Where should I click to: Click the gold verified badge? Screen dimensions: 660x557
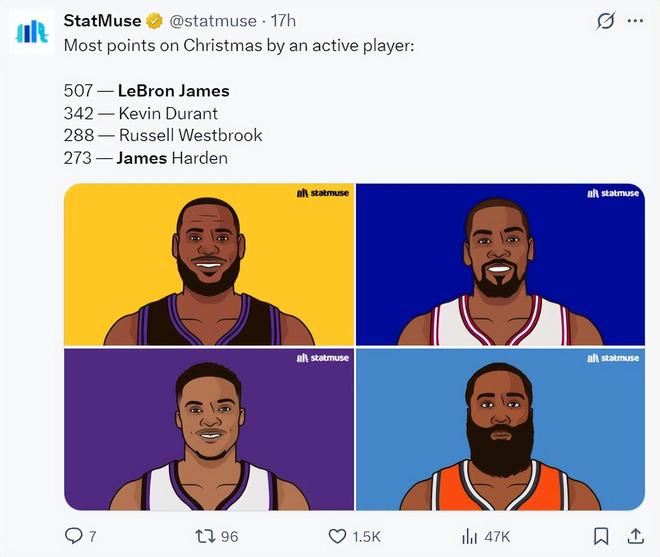tap(155, 21)
